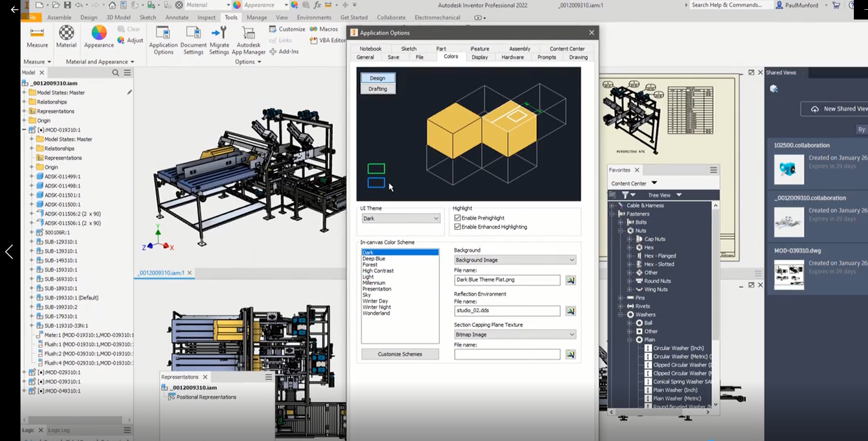Viewport: 868px width, 441px height.
Task: Select the Design preview toggle
Action: click(x=377, y=78)
